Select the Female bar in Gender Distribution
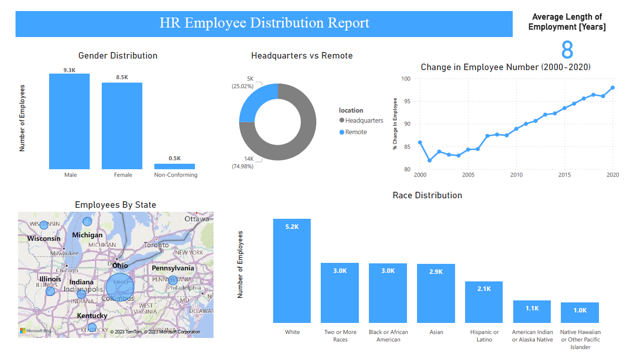632x364 pixels. tap(122, 125)
